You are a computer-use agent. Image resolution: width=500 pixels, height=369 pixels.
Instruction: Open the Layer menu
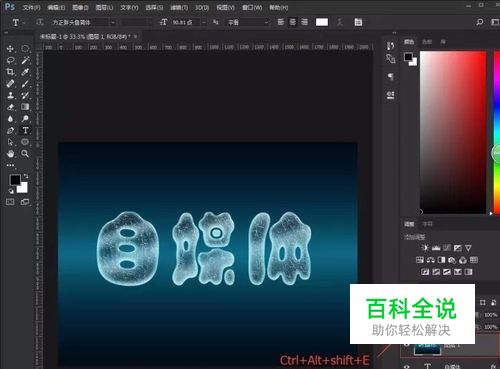104,7
